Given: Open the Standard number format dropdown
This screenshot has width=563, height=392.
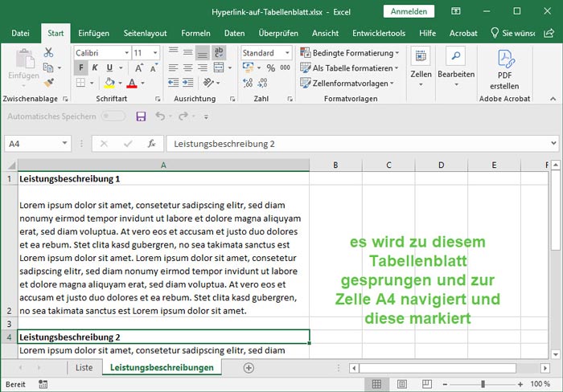Looking at the screenshot, I should (287, 53).
